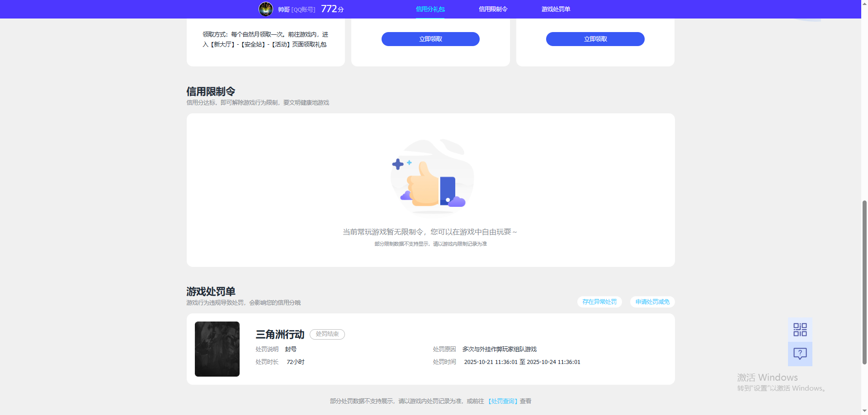Click the 772分 credit score
Image resolution: width=868 pixels, height=415 pixels.
tap(332, 9)
